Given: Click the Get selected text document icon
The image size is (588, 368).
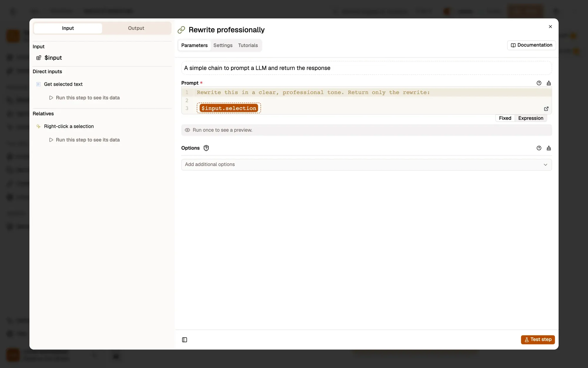Looking at the screenshot, I should [38, 84].
